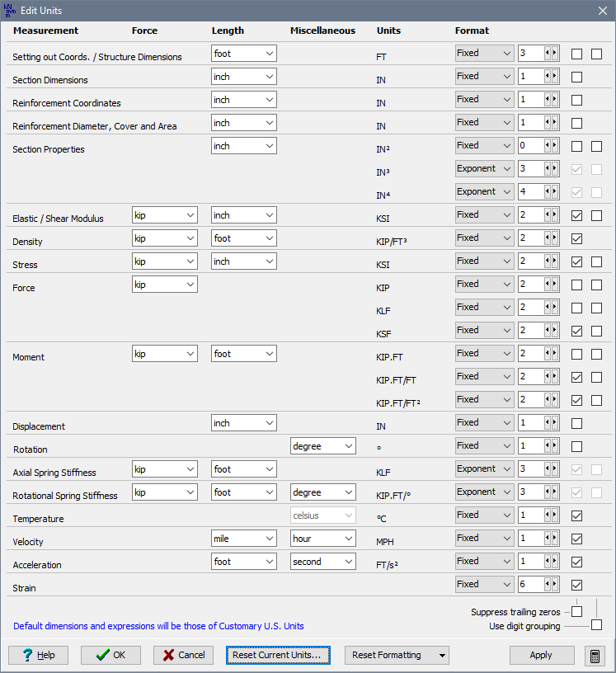Screen dimensions: 616x673
Task: Enable the Suppress trailing zeros checkbox
Action: click(577, 612)
